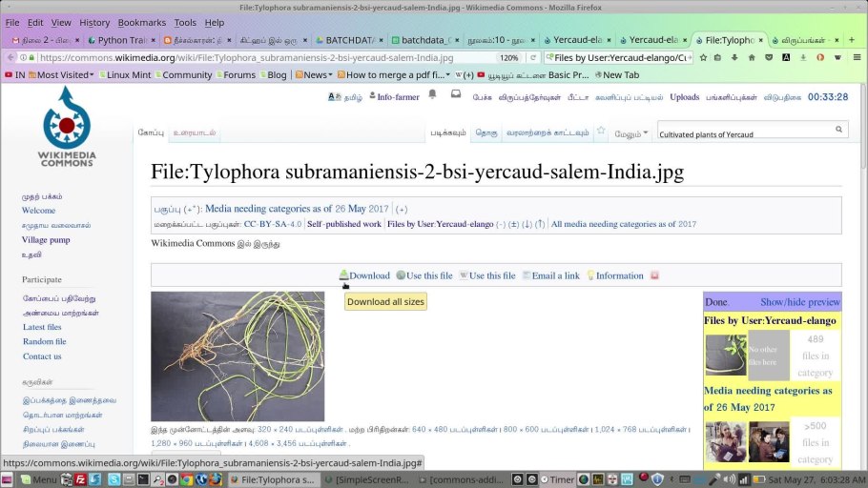868x488 pixels.
Task: Click the FileZilla icon in taskbar
Action: (81, 479)
